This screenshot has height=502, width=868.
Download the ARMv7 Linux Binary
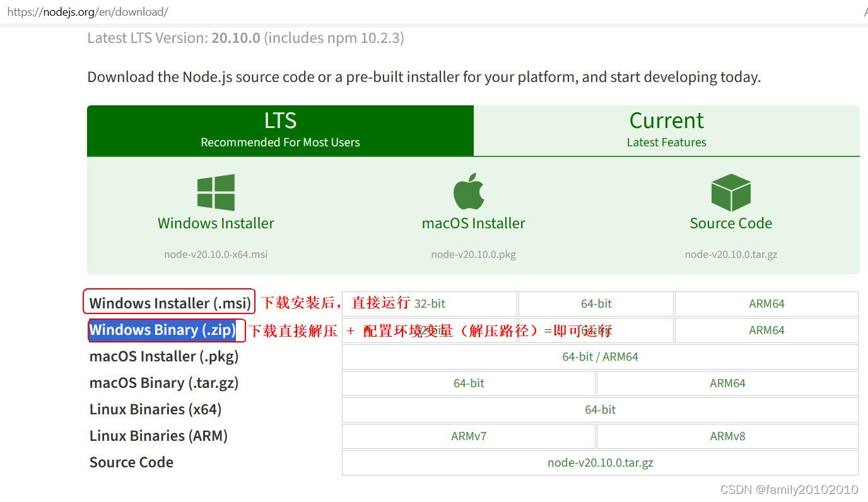coord(468,436)
